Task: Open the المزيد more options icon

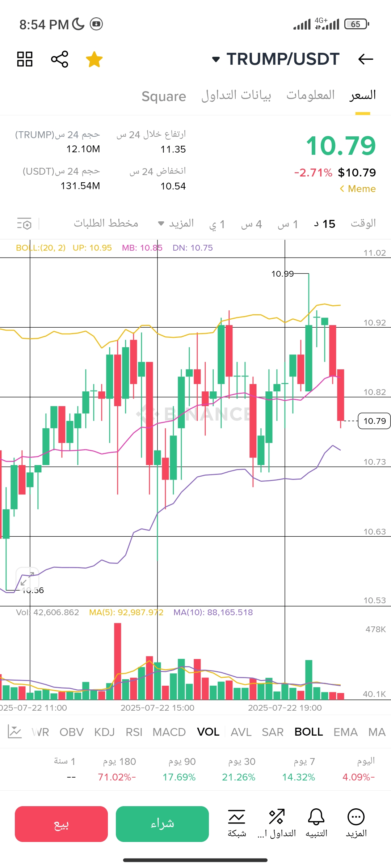Action: (356, 824)
